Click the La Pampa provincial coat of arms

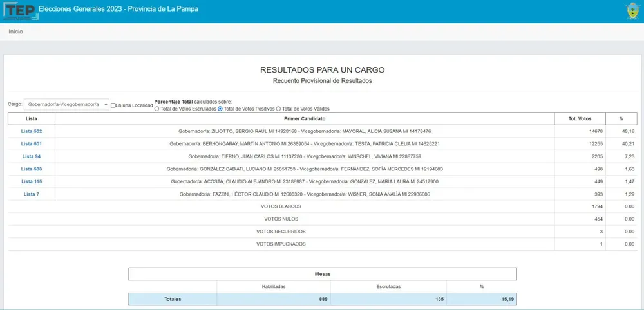click(632, 11)
